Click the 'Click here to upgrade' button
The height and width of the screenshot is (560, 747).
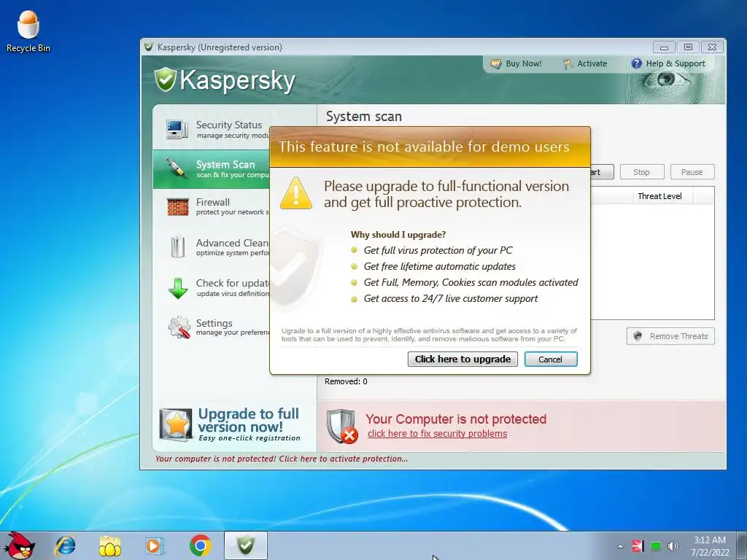click(462, 359)
